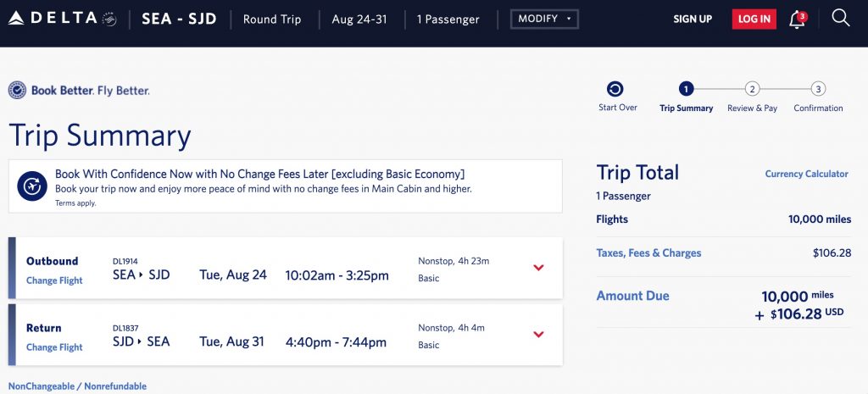Screen dimensions: 868x394
Task: Click the Book Better badge icon
Action: [x=17, y=91]
